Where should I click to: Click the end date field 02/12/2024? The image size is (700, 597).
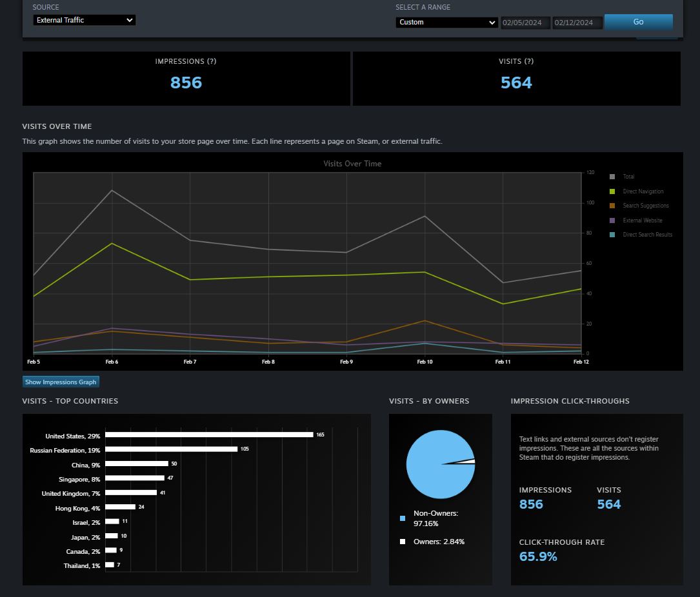coord(577,23)
